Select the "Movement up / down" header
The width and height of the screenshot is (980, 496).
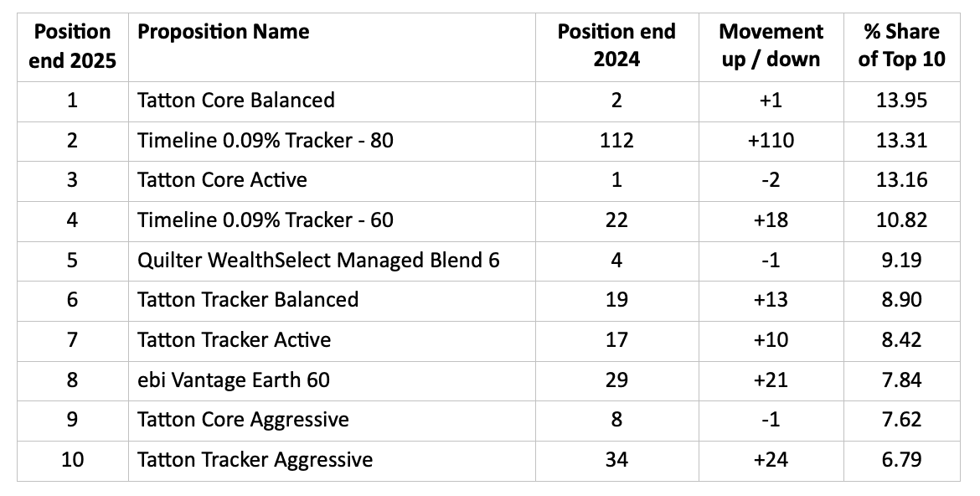point(771,46)
